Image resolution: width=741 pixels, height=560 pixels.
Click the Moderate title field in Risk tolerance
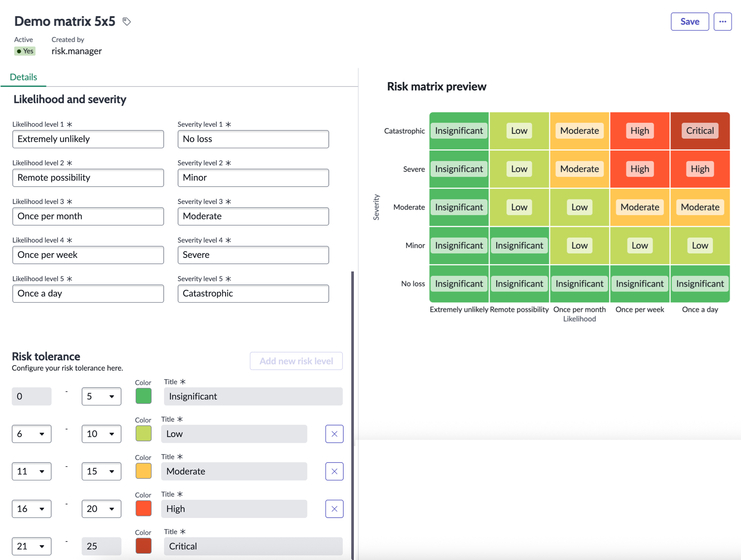(234, 471)
